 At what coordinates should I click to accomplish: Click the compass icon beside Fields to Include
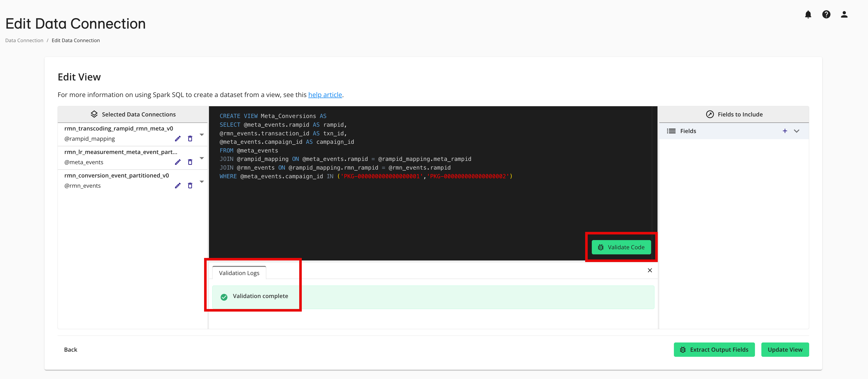coord(710,114)
